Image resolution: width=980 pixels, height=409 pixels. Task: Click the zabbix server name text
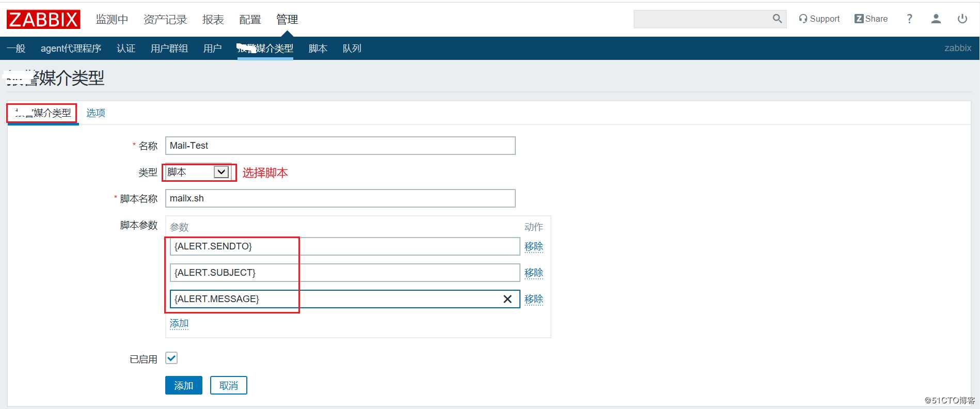tap(958, 48)
